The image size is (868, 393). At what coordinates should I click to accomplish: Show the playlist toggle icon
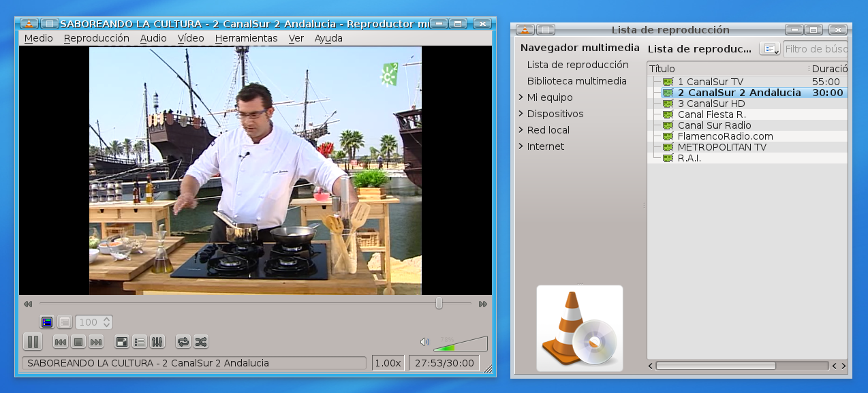pos(140,342)
